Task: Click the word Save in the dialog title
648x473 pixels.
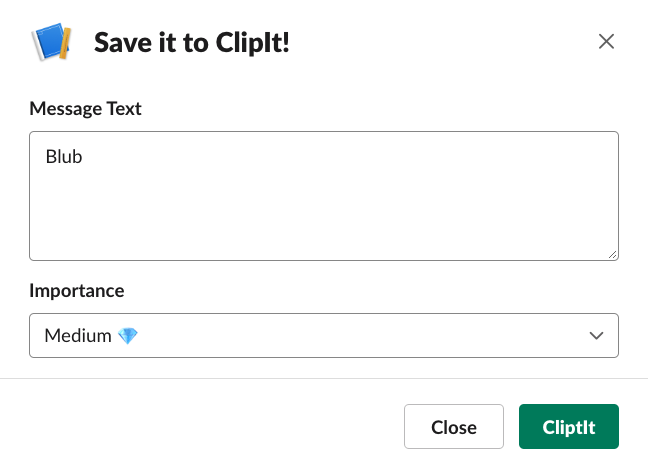Action: 123,43
